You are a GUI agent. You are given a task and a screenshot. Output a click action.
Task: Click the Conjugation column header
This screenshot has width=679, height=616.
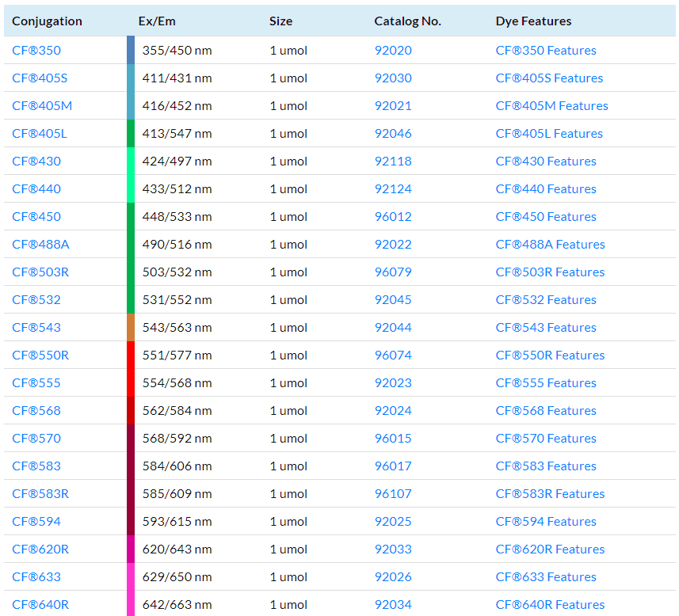click(x=47, y=21)
